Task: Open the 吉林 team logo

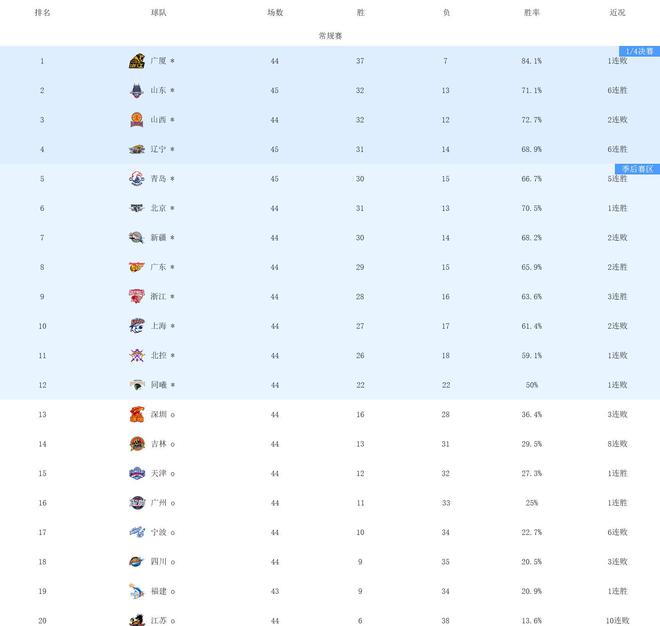Action: pos(137,444)
